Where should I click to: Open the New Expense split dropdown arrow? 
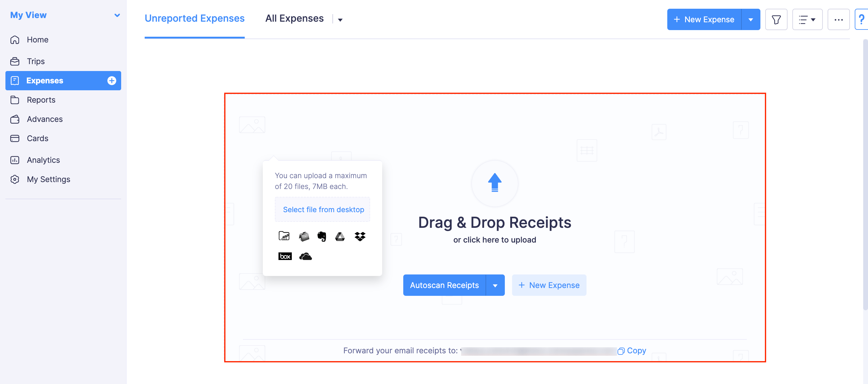[751, 19]
